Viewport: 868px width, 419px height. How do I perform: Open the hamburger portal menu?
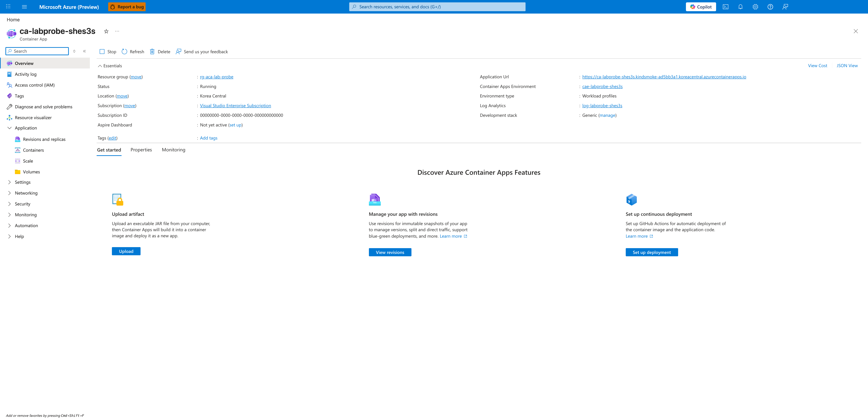[24, 7]
